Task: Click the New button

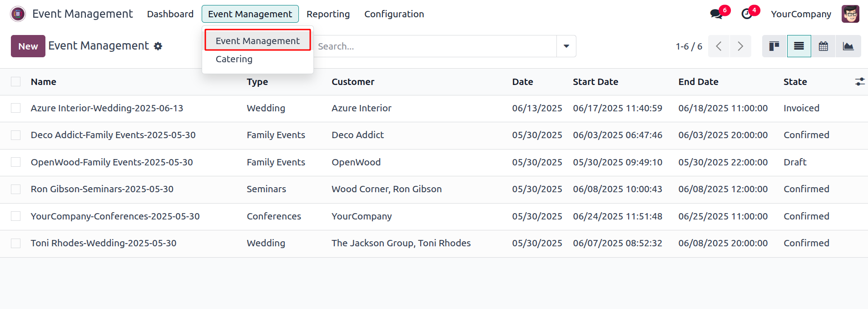Action: tap(28, 46)
